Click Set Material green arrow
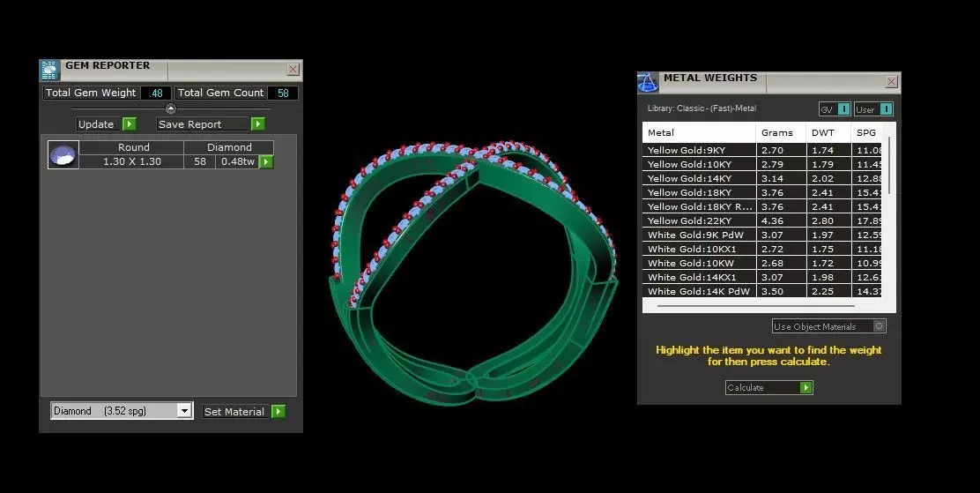This screenshot has height=493, width=980. coord(278,411)
